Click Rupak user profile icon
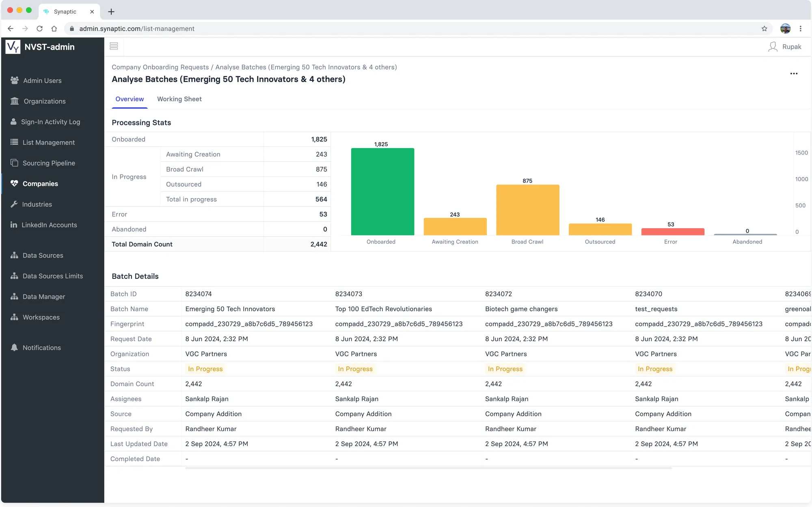812x507 pixels. 773,47
